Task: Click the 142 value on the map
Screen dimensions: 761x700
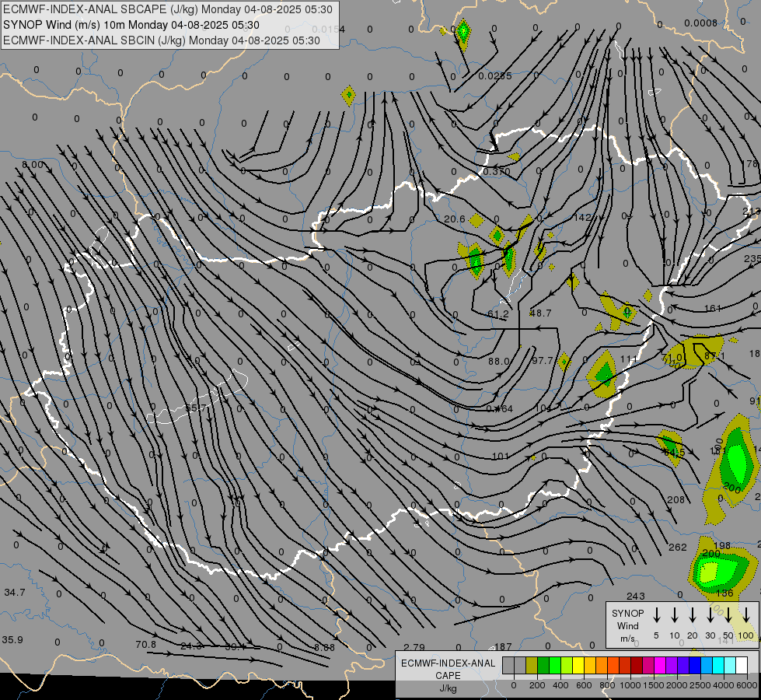Action: (x=582, y=217)
